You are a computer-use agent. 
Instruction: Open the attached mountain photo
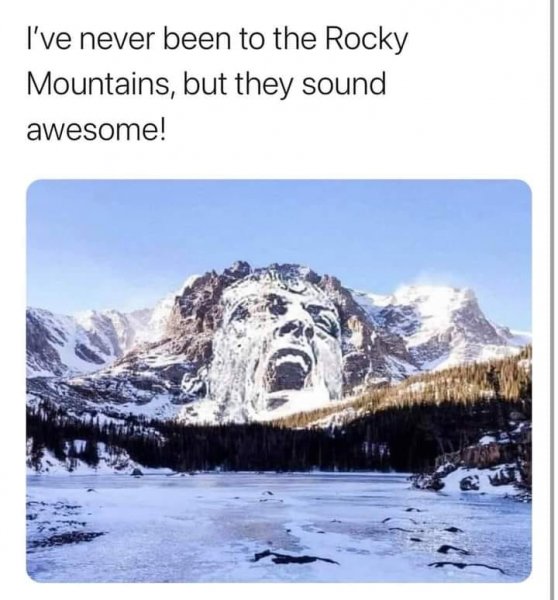pyautogui.click(x=279, y=381)
